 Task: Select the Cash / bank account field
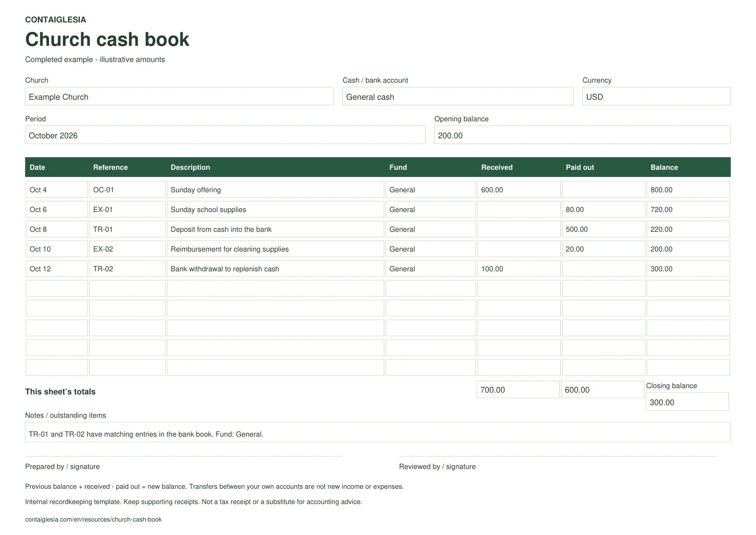(x=458, y=97)
